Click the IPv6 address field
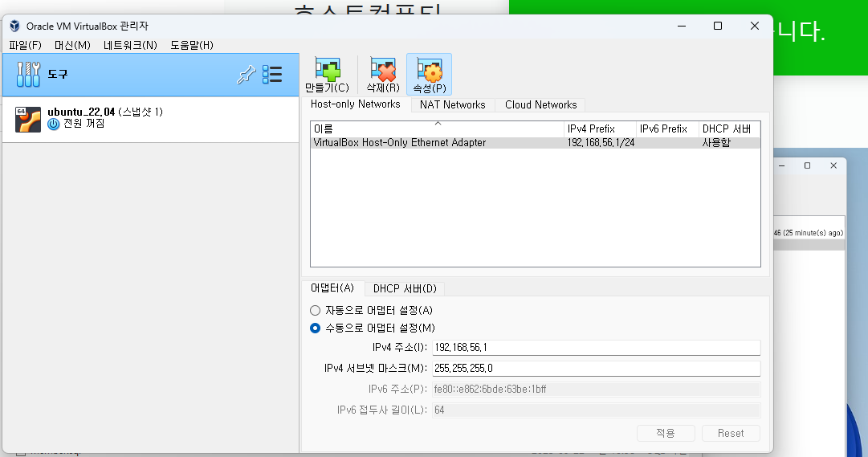The height and width of the screenshot is (457, 868). [x=596, y=390]
